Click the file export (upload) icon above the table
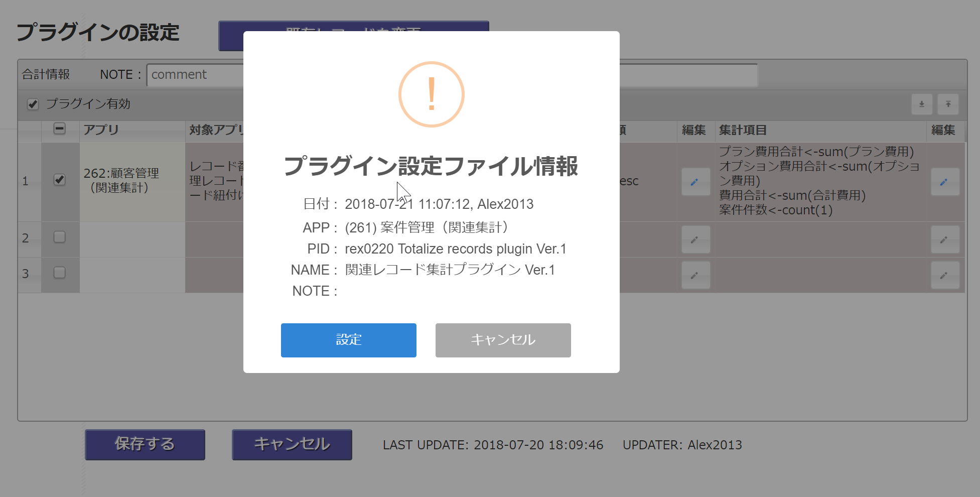The height and width of the screenshot is (497, 980). [948, 104]
